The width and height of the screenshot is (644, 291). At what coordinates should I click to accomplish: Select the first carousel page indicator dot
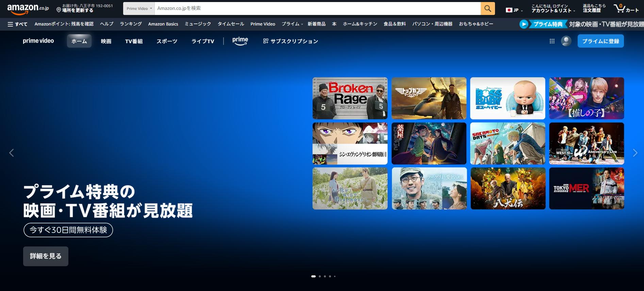(x=313, y=276)
